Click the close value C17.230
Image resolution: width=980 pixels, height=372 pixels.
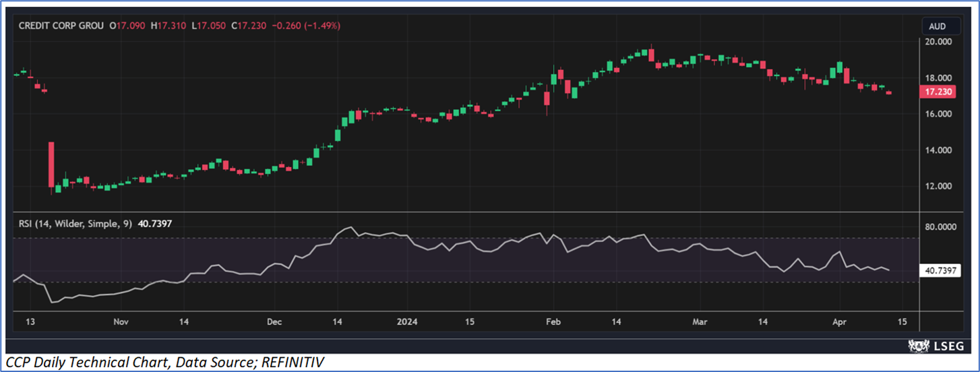[249, 26]
